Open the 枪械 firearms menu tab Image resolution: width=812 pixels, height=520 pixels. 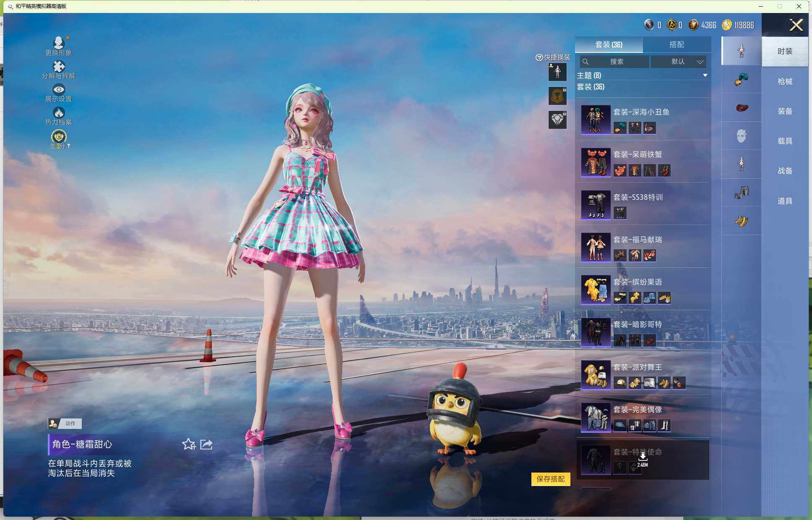click(785, 81)
